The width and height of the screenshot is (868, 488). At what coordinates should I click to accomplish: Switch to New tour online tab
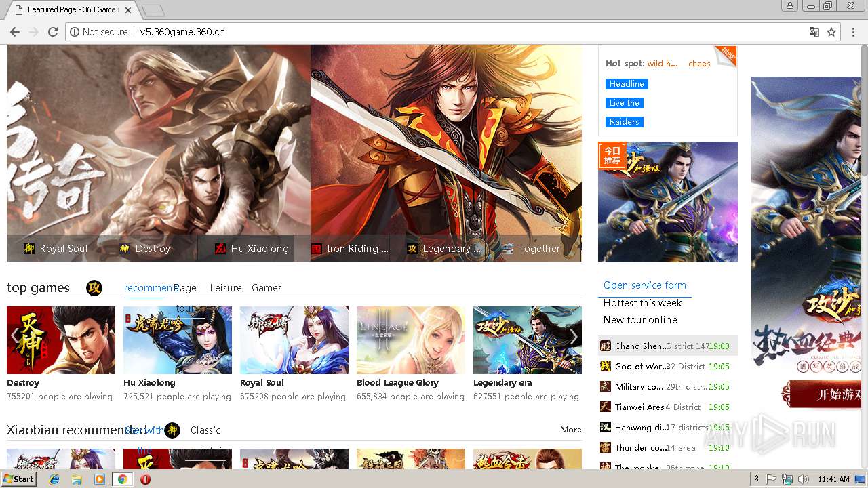tap(640, 320)
